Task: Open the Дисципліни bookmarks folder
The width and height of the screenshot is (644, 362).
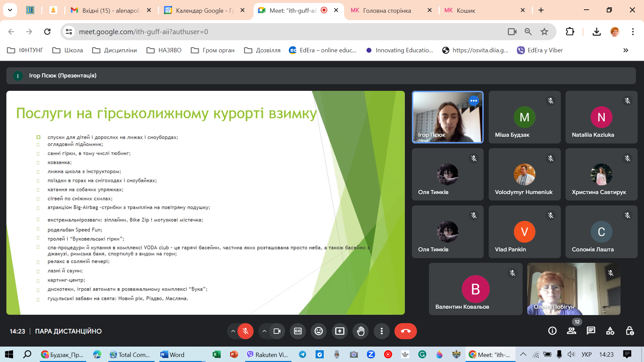Action: 115,50
